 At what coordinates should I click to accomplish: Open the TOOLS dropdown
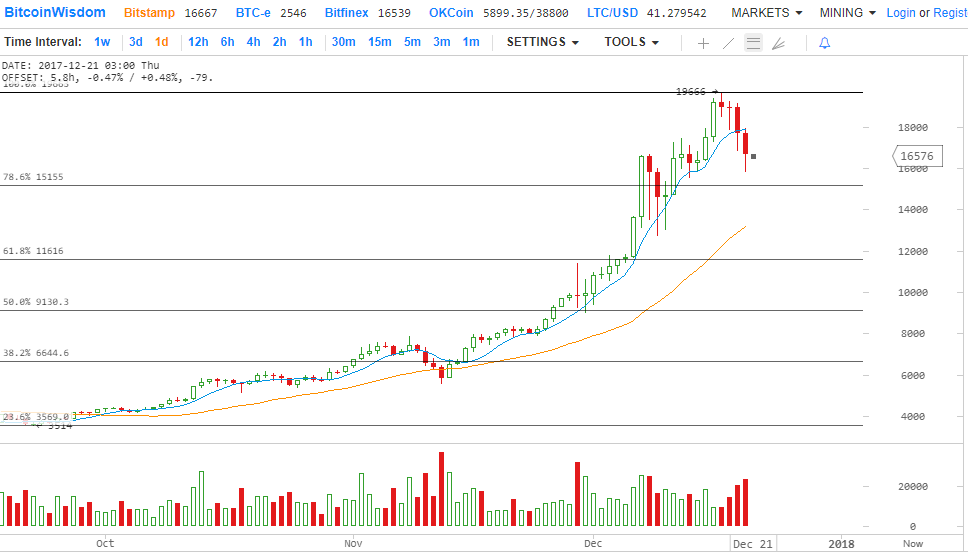pyautogui.click(x=631, y=42)
